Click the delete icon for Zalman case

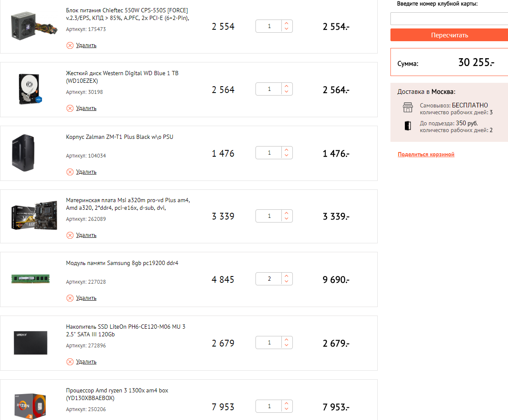[x=70, y=172]
